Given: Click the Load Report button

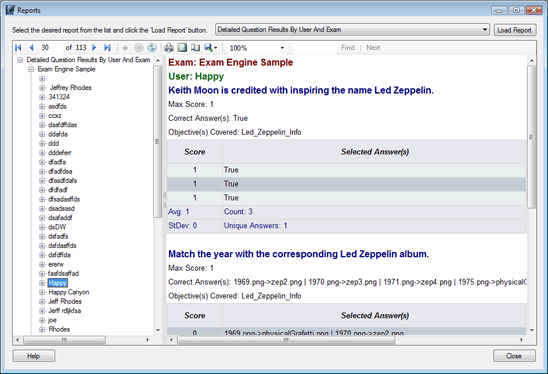Looking at the screenshot, I should click(x=514, y=30).
